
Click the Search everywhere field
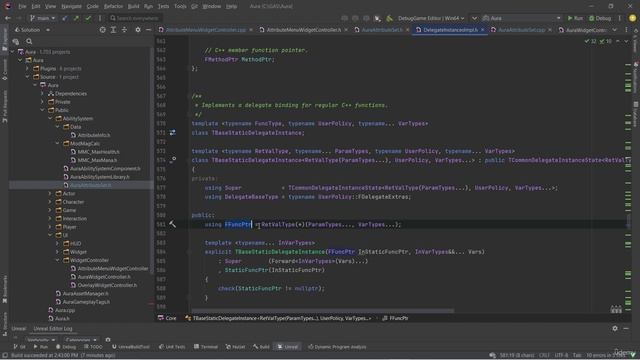pyautogui.click(x=135, y=18)
